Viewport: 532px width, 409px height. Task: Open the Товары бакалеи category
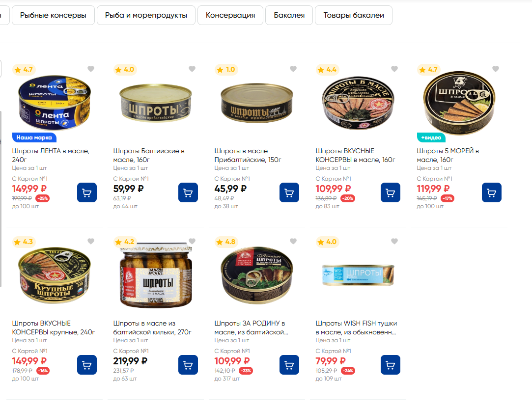click(354, 15)
